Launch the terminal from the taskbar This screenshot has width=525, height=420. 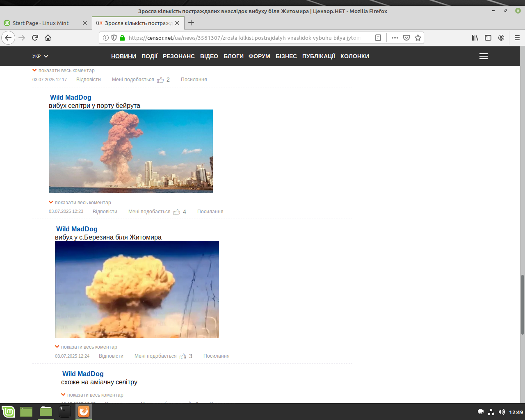click(65, 411)
